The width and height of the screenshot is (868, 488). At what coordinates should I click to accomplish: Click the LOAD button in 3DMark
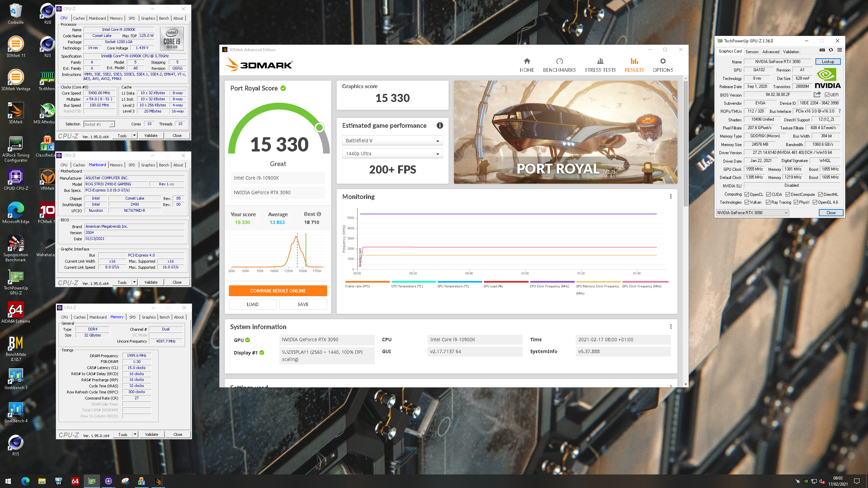(x=252, y=304)
